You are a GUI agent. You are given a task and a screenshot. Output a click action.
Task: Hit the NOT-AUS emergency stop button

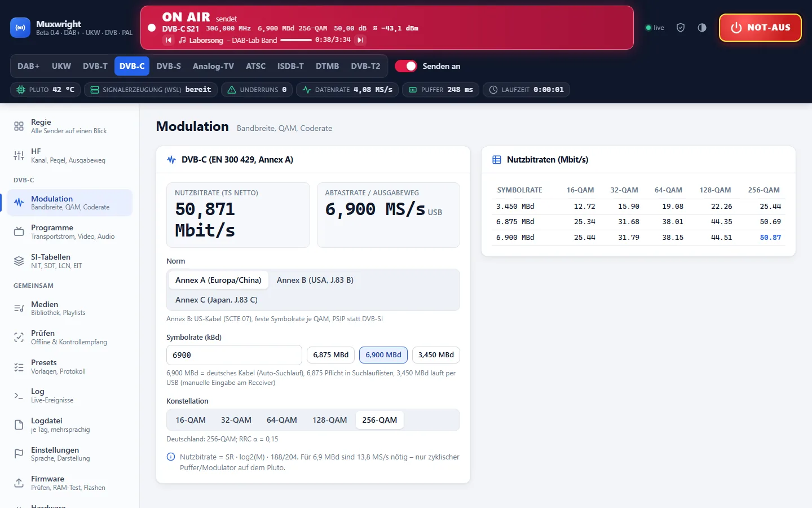point(760,28)
